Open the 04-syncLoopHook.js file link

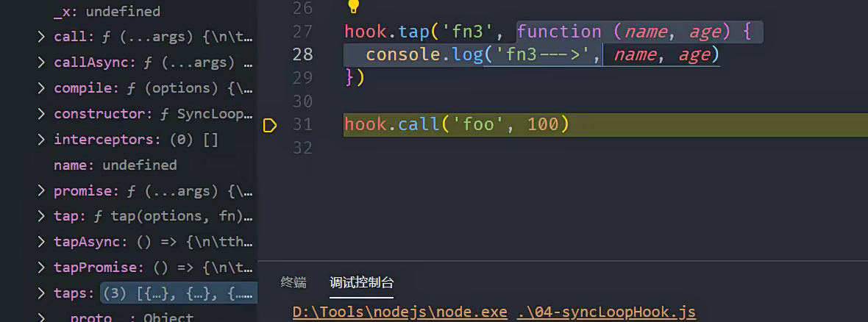(605, 312)
